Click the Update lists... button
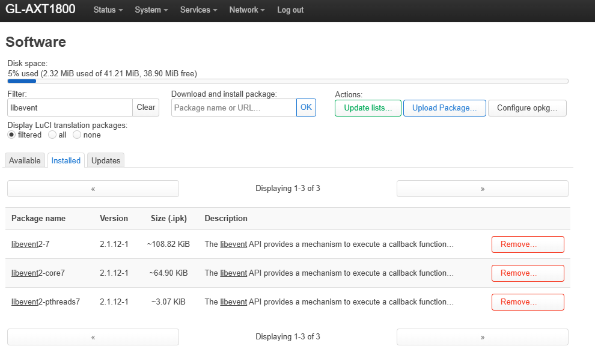Image resolution: width=595 pixels, height=364 pixels. coord(368,108)
